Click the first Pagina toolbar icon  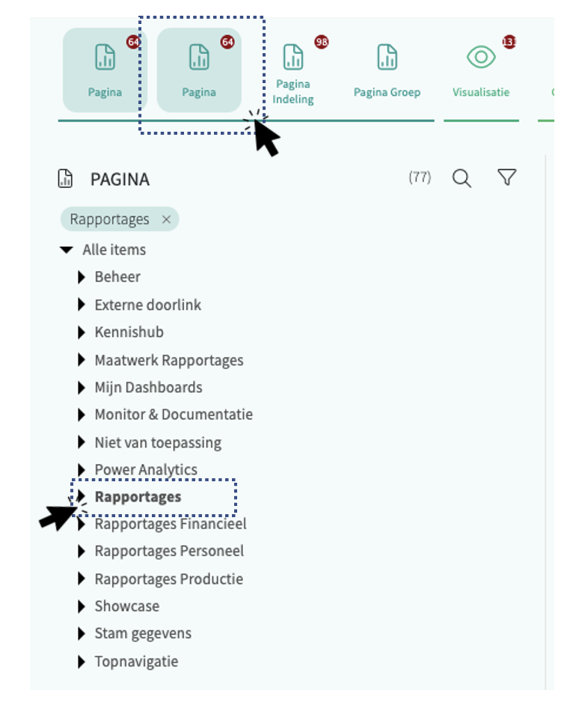tap(105, 58)
